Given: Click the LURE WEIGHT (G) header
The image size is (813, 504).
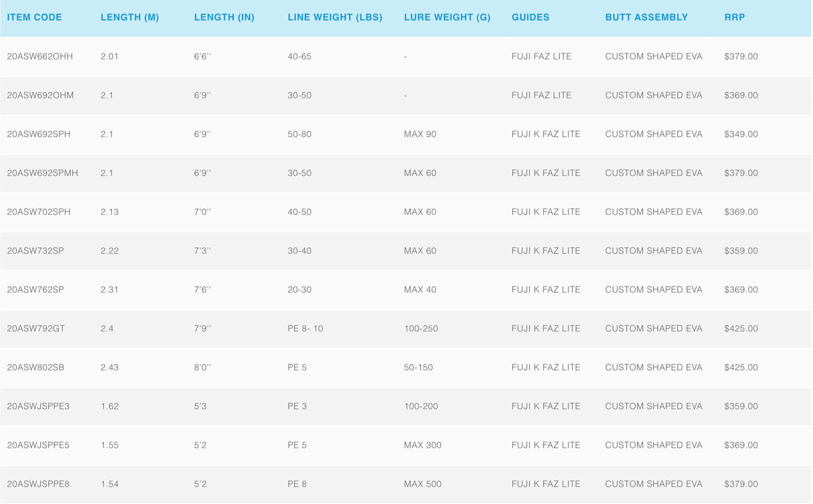Looking at the screenshot, I should pos(447,17).
